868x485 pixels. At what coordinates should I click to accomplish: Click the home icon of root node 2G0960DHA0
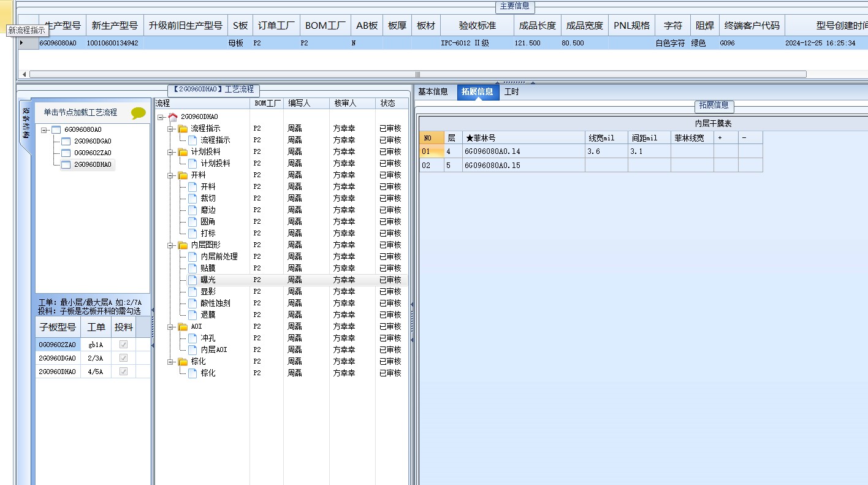point(173,116)
